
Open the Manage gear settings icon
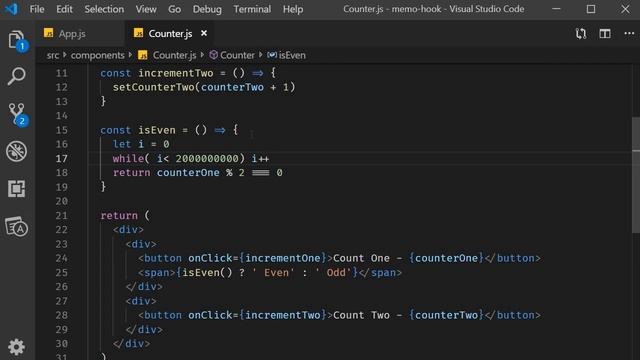pos(16,347)
